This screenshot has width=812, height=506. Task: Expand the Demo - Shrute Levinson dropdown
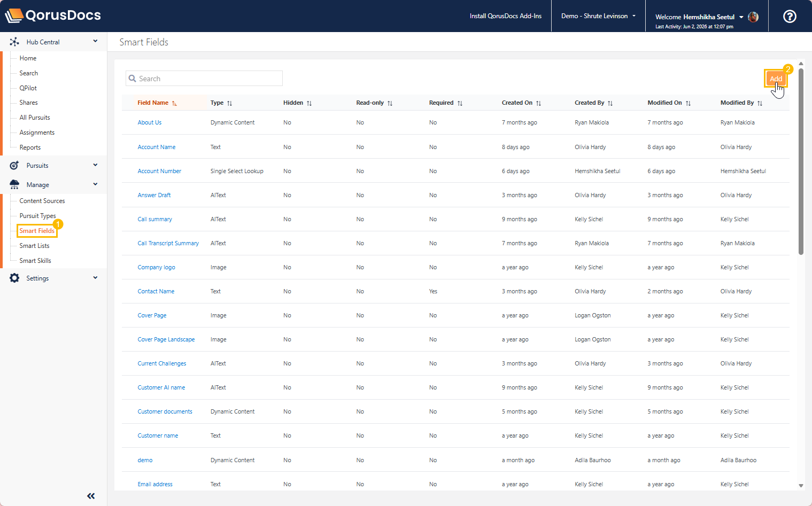click(598, 16)
